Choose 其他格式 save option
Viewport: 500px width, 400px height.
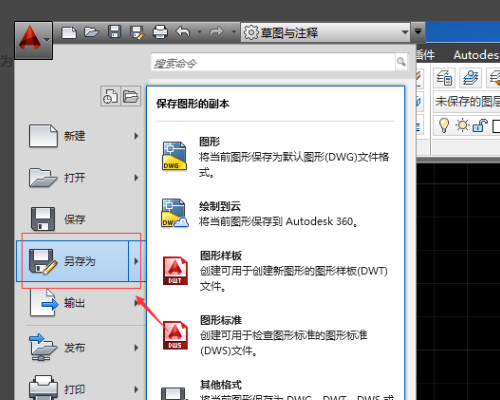275,389
